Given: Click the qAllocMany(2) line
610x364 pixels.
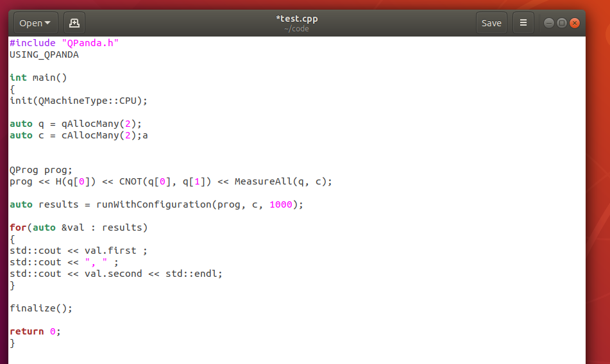Looking at the screenshot, I should point(76,124).
